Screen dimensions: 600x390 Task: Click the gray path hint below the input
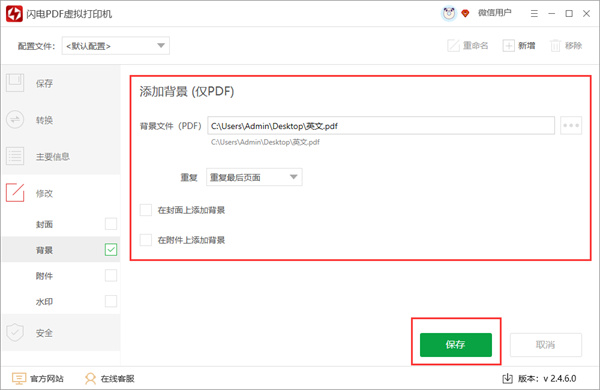tap(265, 142)
